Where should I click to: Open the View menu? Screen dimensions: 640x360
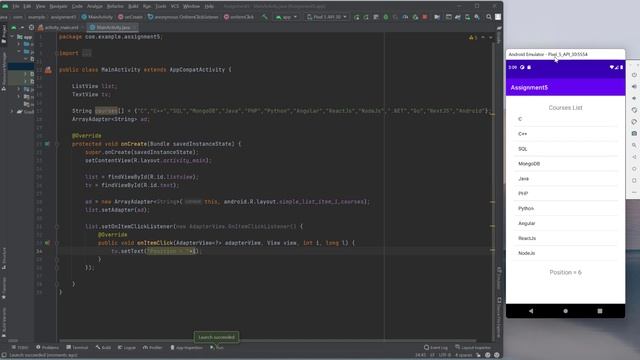(40, 6)
